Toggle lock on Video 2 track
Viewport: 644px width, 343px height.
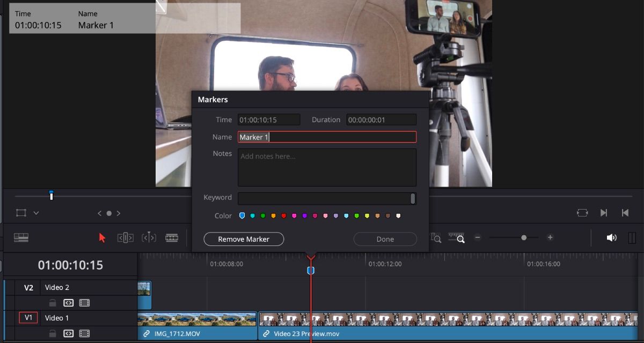tap(53, 303)
